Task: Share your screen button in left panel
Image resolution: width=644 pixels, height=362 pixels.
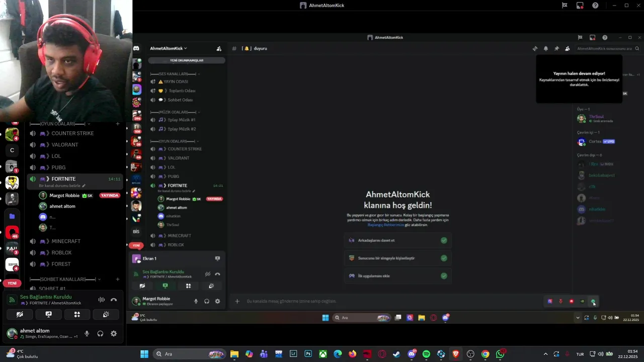Action: (x=48, y=314)
